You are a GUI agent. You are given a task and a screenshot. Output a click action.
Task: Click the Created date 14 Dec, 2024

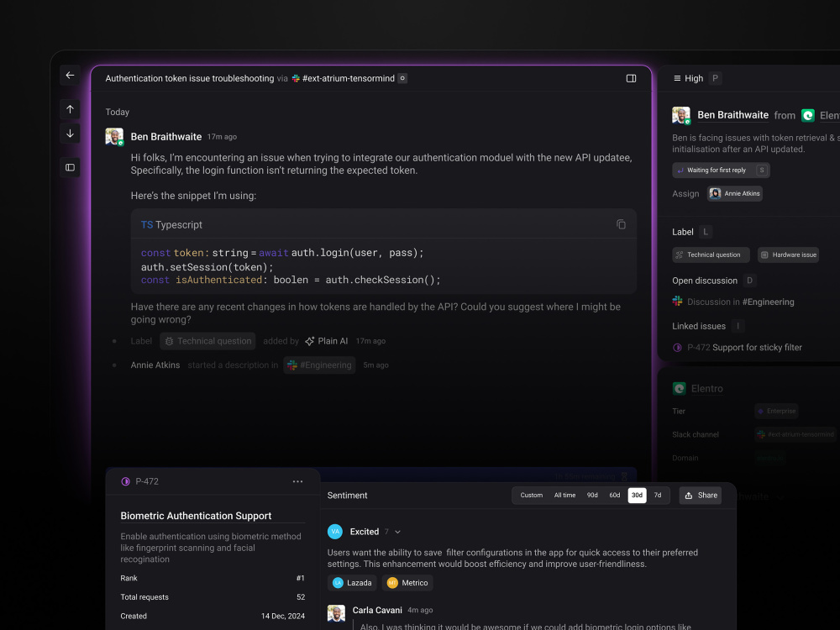tap(283, 617)
